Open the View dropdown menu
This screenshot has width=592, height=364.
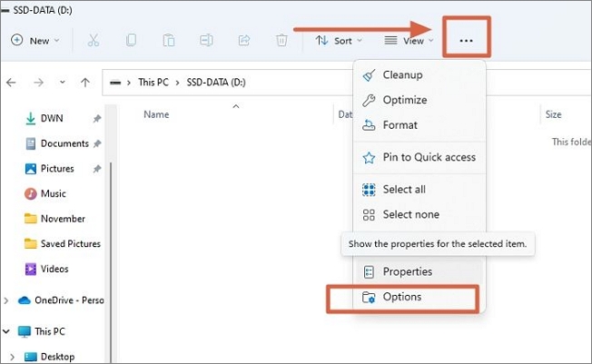(408, 41)
